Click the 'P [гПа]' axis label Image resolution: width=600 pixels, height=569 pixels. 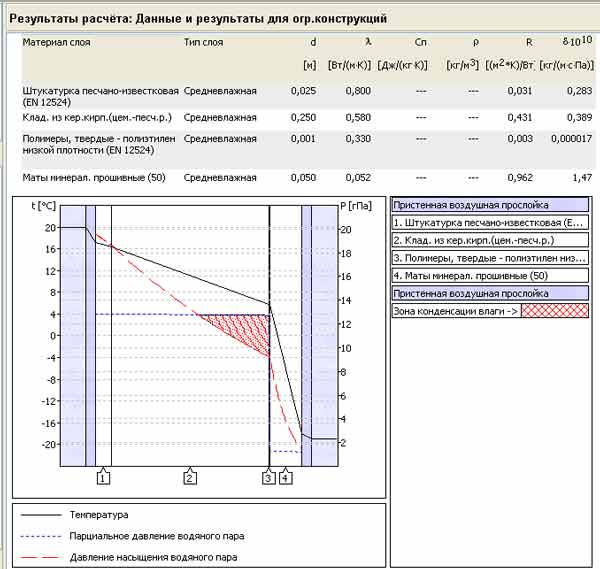coord(356,206)
